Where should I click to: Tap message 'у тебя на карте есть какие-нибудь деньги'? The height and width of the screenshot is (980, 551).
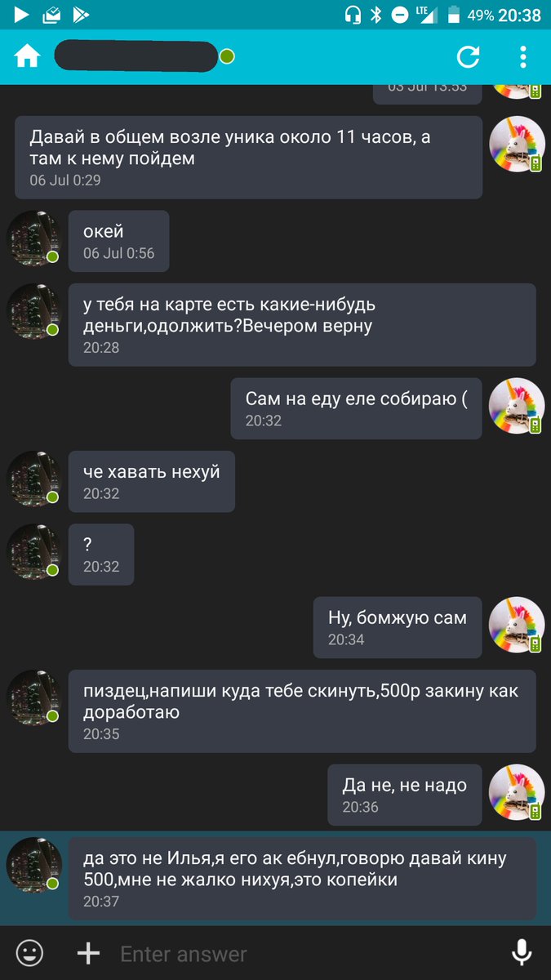coord(302,325)
